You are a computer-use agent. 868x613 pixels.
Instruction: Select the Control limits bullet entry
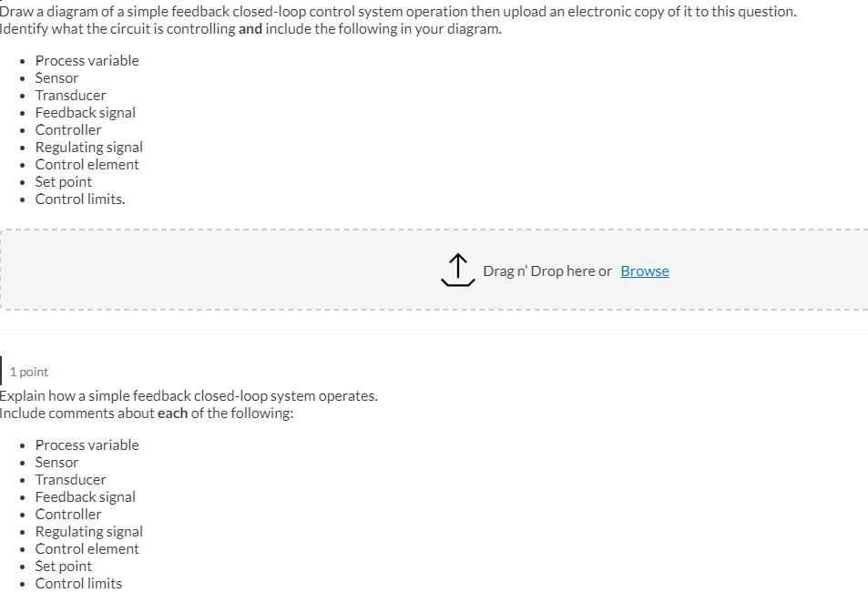click(78, 199)
